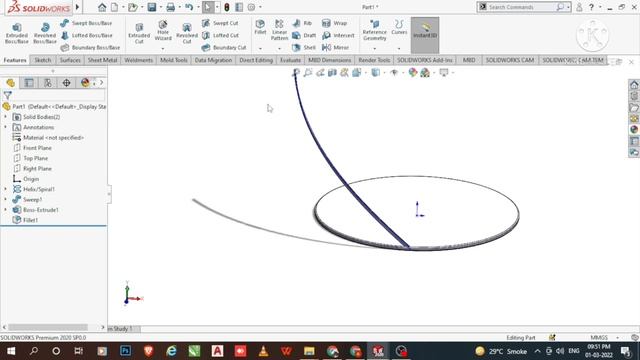Screen dimensions: 640x360
Task: Switch to the Weldments ribbon tab
Action: (x=138, y=60)
